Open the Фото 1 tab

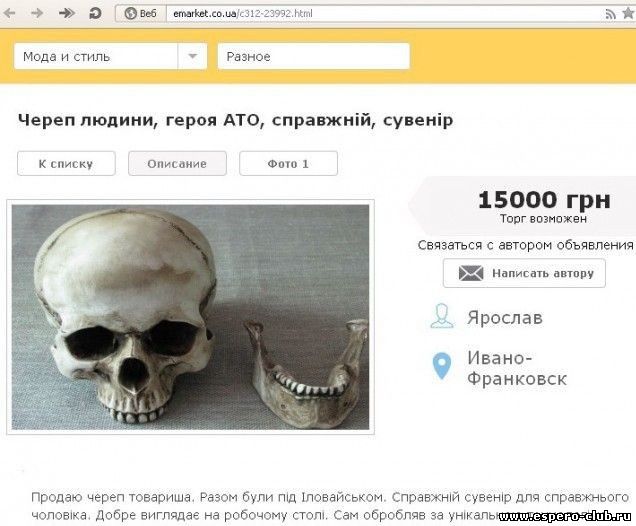pos(288,163)
